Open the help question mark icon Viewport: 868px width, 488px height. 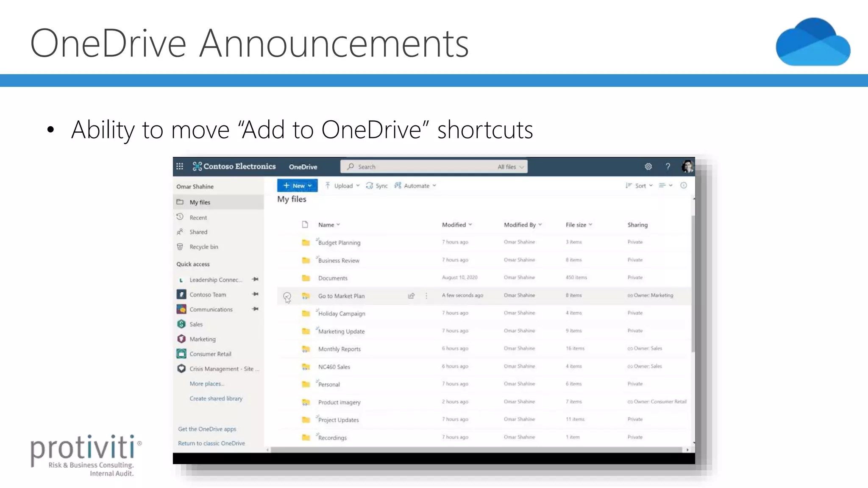(x=668, y=166)
